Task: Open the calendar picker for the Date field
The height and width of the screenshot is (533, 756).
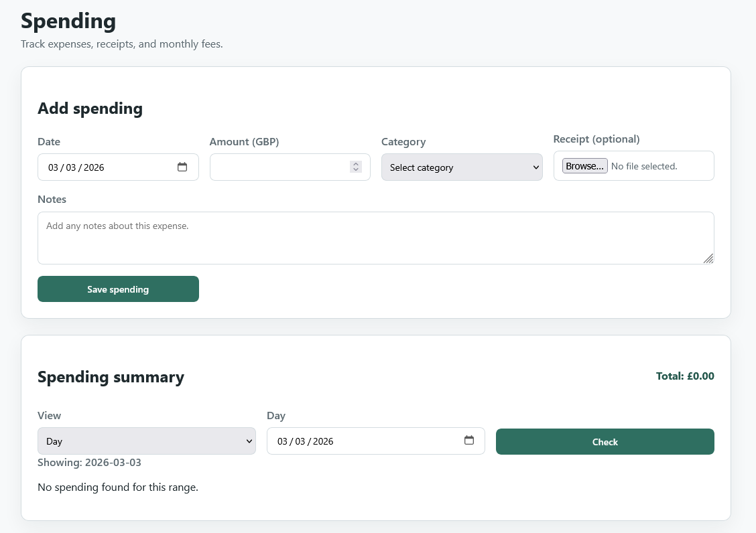Action: pos(182,167)
